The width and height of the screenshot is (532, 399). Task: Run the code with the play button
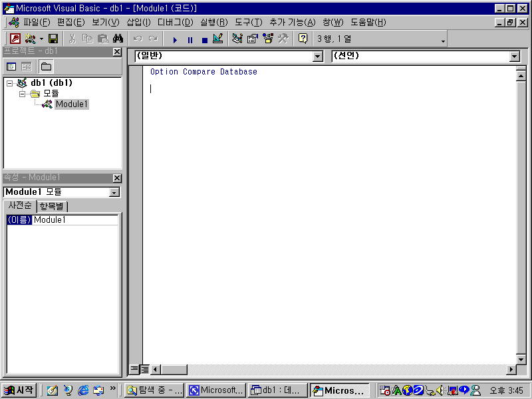coord(175,40)
